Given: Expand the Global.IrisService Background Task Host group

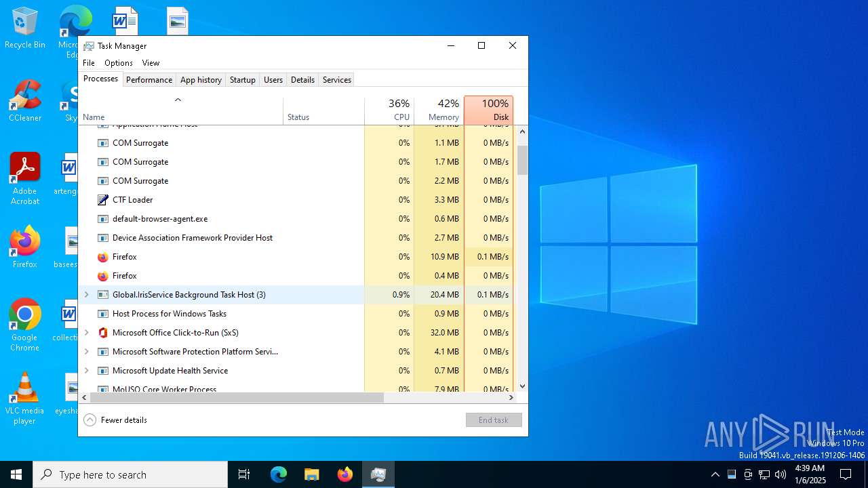Looking at the screenshot, I should click(x=86, y=295).
